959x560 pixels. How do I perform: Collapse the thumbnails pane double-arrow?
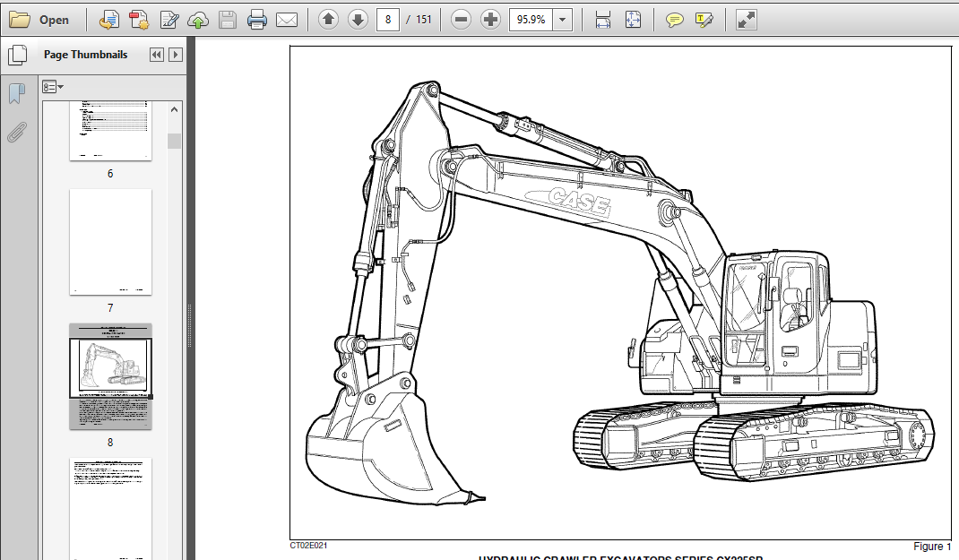pos(157,55)
